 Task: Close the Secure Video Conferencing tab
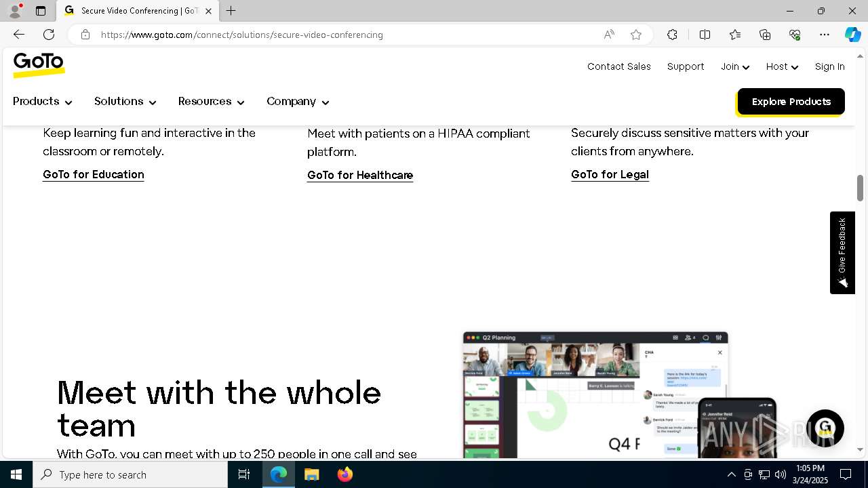tap(208, 11)
